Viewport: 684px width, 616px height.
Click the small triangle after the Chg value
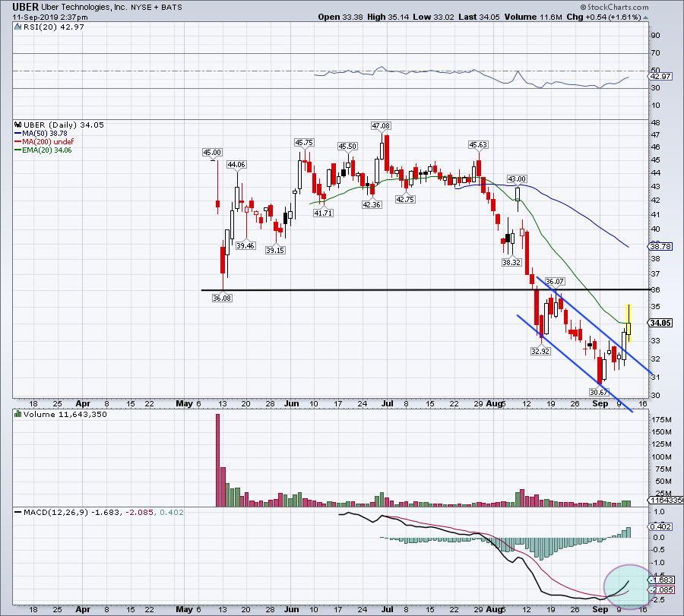pos(645,17)
